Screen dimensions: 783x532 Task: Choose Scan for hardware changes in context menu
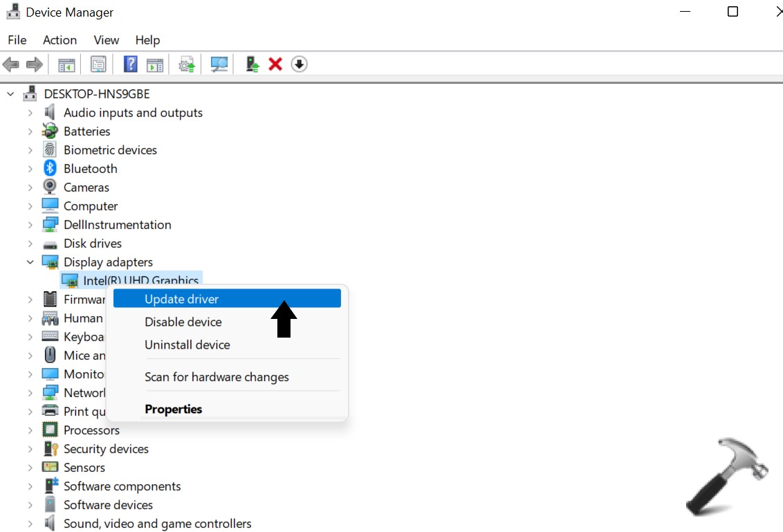pos(227,377)
